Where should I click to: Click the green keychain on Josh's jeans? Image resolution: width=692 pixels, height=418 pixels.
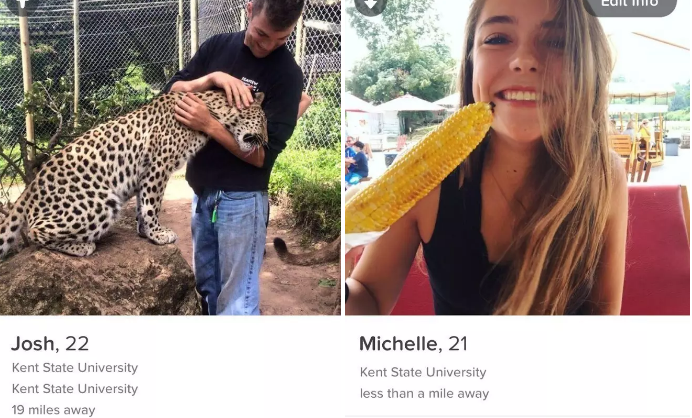tap(215, 214)
